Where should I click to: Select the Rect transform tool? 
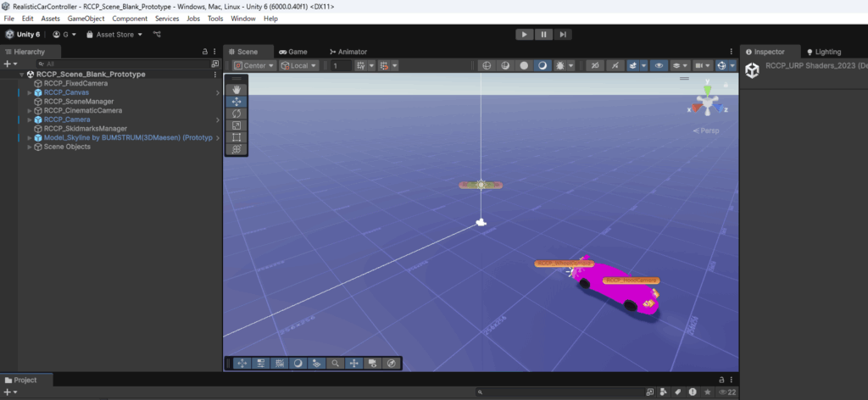236,137
